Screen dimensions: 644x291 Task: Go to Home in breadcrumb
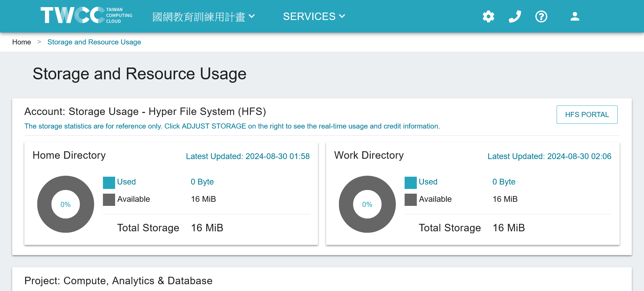tap(22, 42)
